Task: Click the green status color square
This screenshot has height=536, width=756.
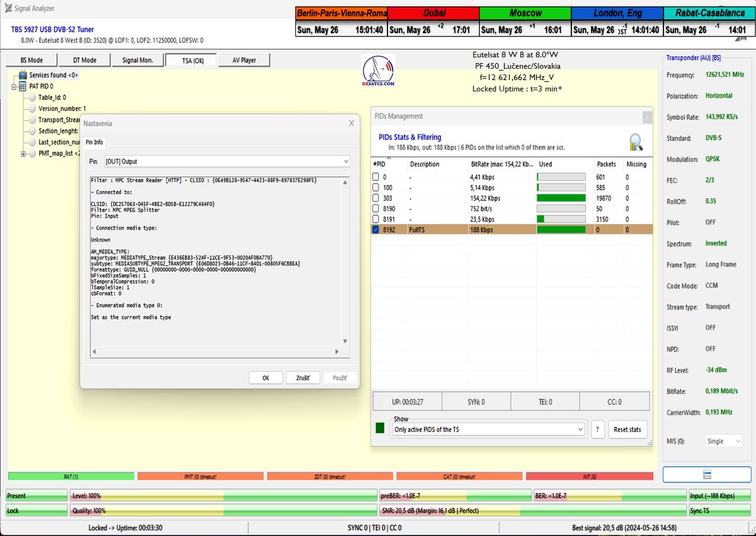Action: tap(380, 428)
